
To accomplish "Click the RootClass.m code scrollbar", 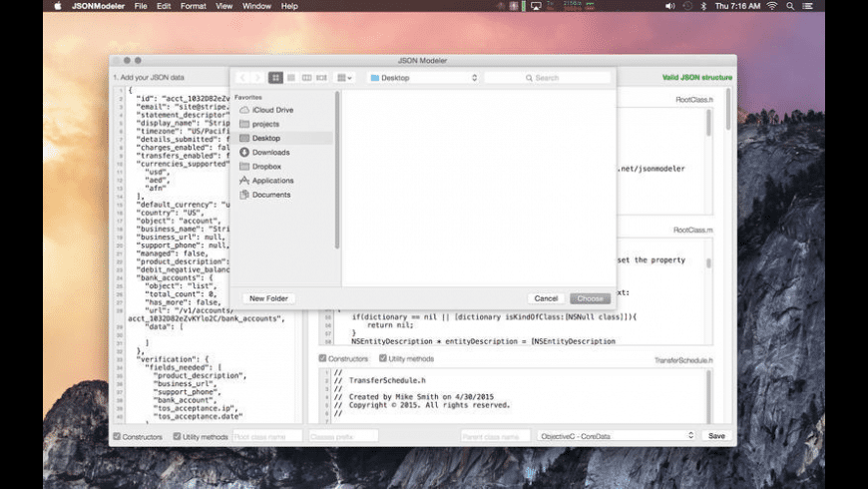I will point(708,263).
